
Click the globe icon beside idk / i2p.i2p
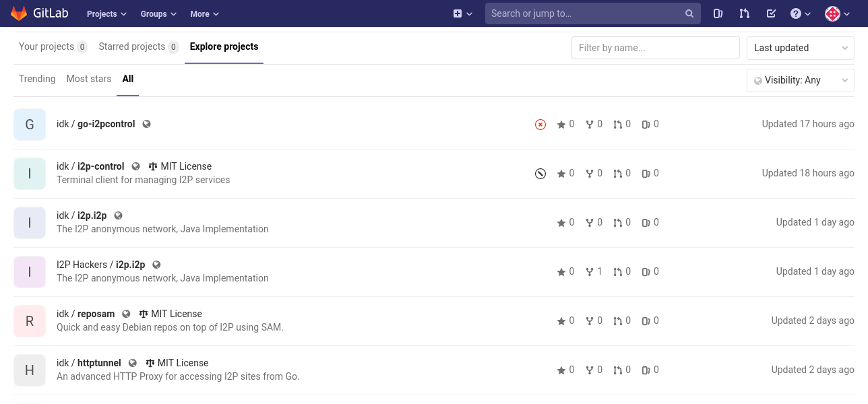click(119, 215)
